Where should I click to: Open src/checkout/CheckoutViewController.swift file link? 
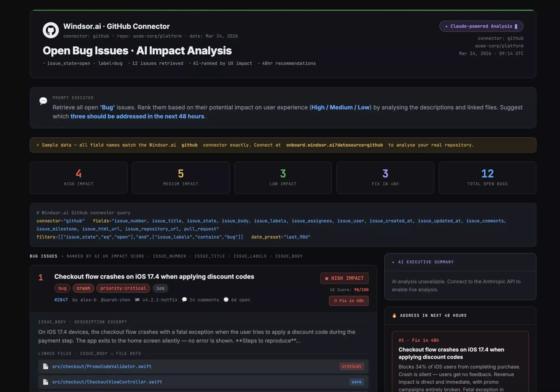point(107,382)
